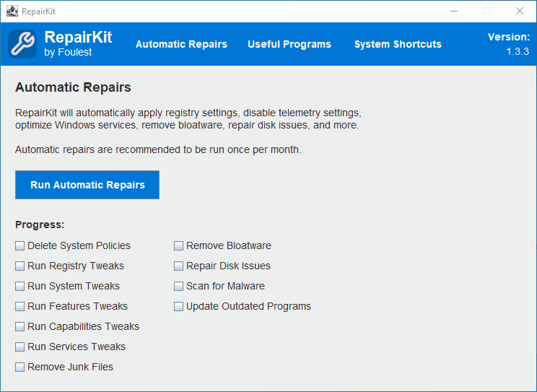Image resolution: width=537 pixels, height=392 pixels.
Task: Click the RepairKit wrench logo icon
Action: (x=22, y=44)
